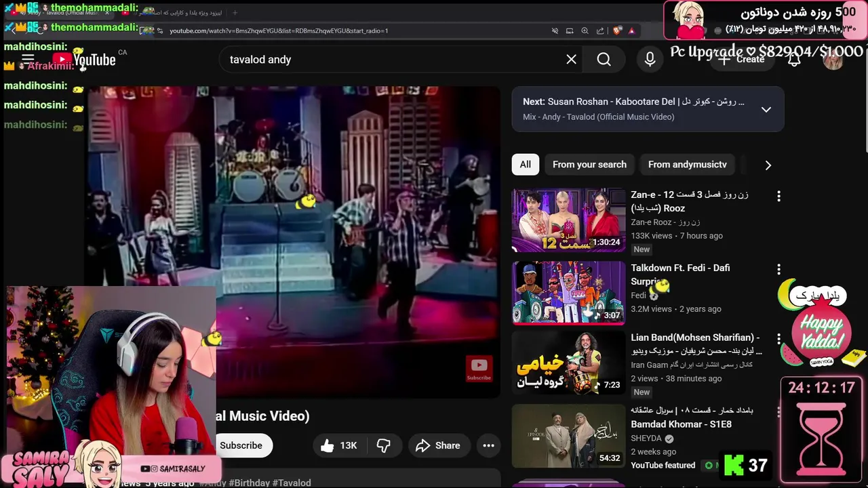The image size is (868, 488).
Task: Open the account avatar menu
Action: point(833,60)
